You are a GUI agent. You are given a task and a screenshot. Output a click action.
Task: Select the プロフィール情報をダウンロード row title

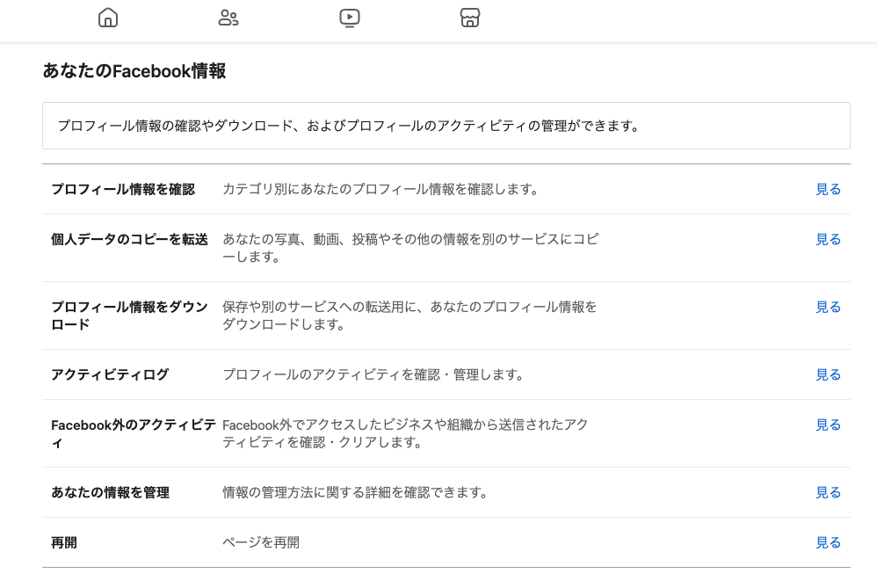pyautogui.click(x=129, y=316)
